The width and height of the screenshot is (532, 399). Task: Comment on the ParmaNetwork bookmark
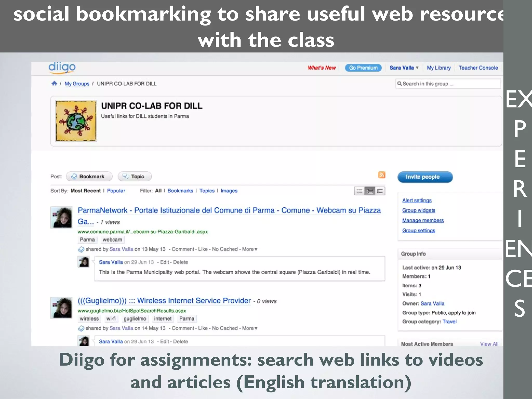pyautogui.click(x=183, y=249)
